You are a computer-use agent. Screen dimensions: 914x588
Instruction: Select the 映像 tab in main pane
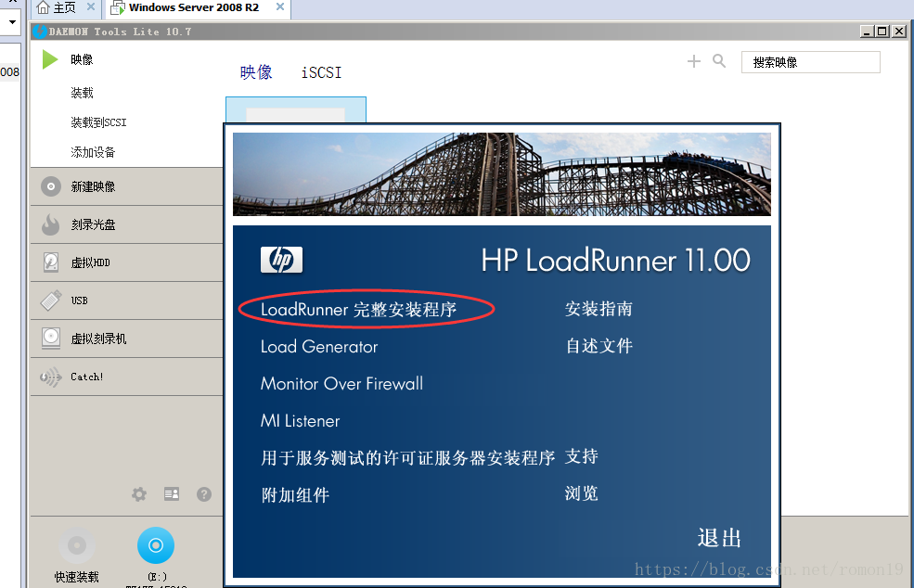click(256, 72)
